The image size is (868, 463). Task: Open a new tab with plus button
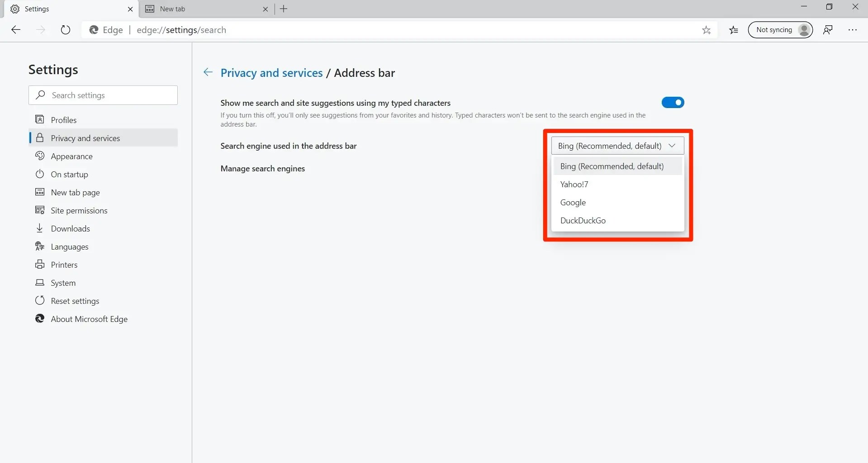tap(284, 9)
